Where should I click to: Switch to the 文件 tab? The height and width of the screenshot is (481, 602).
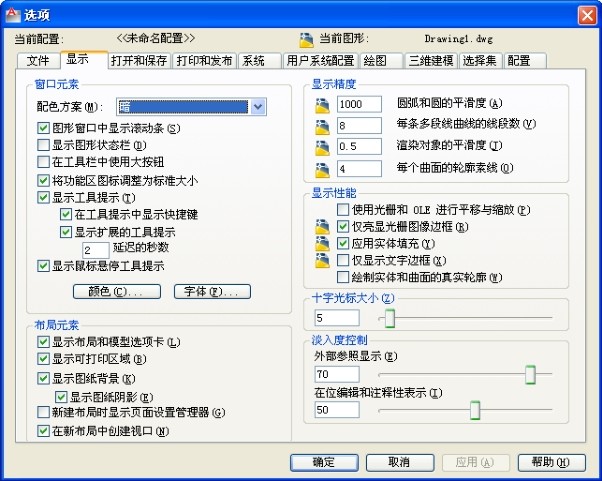pyautogui.click(x=38, y=61)
